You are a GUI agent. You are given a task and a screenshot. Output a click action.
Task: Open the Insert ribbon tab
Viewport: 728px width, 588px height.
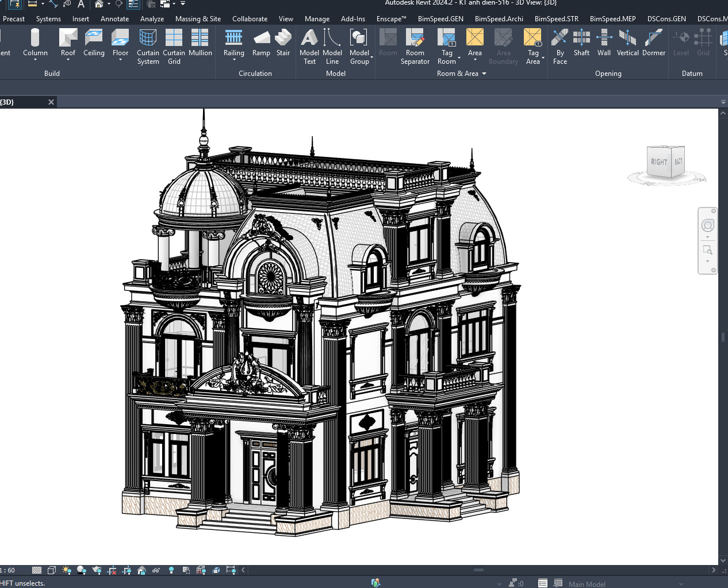81,19
